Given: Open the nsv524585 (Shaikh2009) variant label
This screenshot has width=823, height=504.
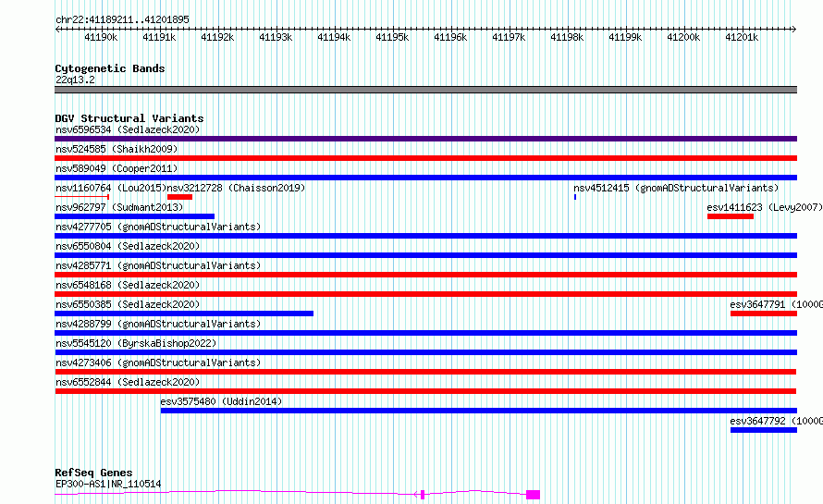Looking at the screenshot, I should click(117, 149).
